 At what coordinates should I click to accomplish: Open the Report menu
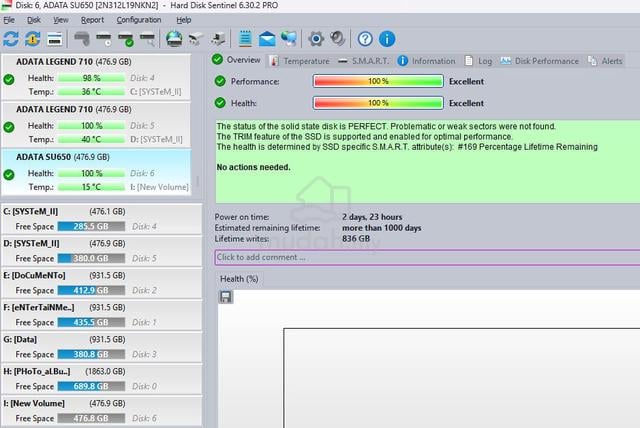[92, 20]
